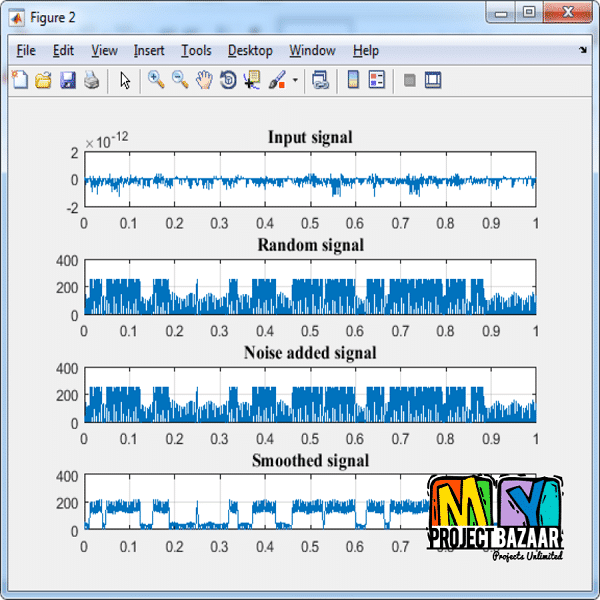Select the Brush data tool
Viewport: 600px width, 600px height.
tap(277, 80)
